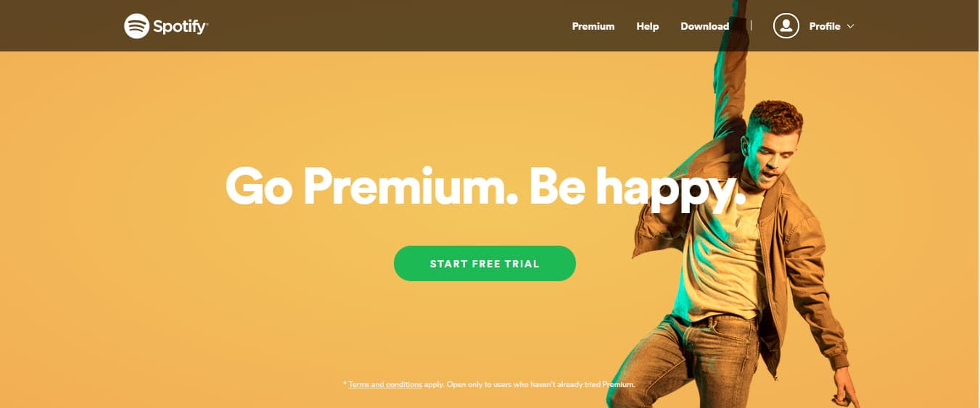Image resolution: width=980 pixels, height=408 pixels.
Task: Click the man's blue jeans
Action: pos(711,359)
